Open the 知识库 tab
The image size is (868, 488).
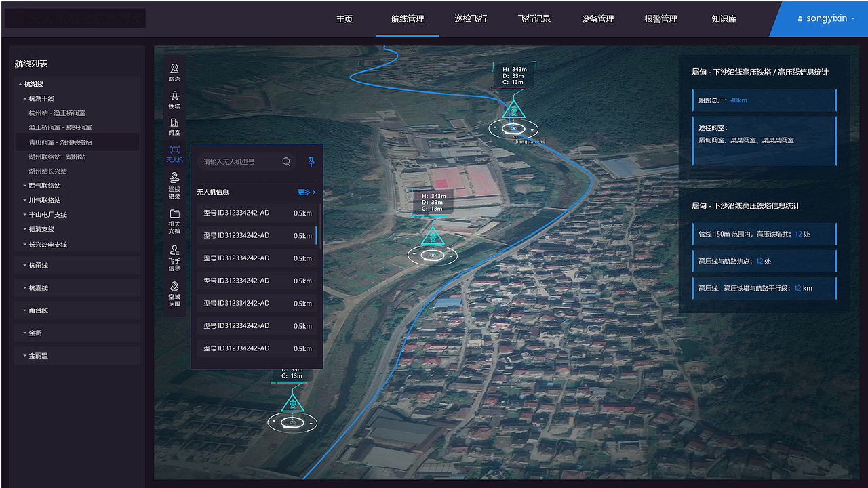pyautogui.click(x=724, y=19)
